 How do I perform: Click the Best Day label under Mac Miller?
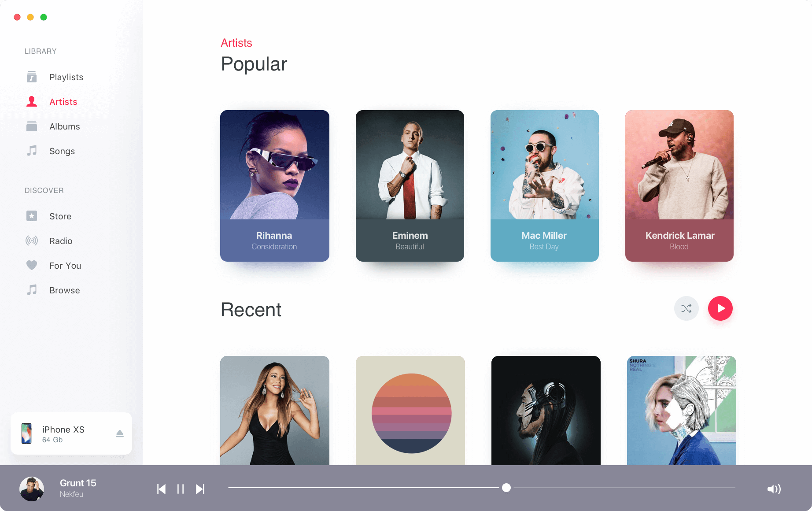tap(544, 247)
